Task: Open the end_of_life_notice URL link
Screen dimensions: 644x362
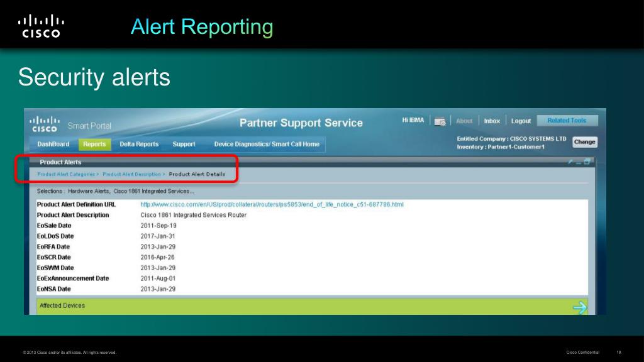Action: pos(272,204)
